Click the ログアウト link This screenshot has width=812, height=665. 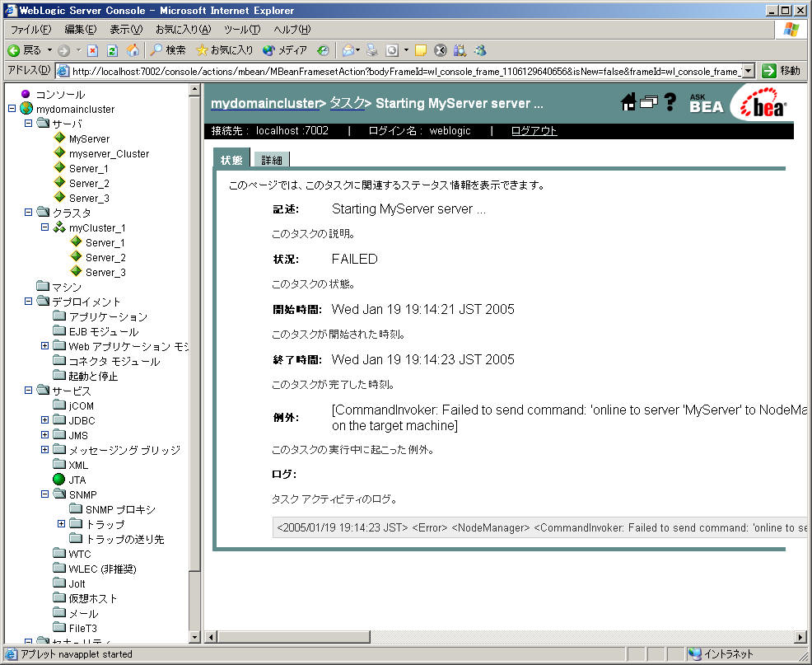pyautogui.click(x=534, y=131)
